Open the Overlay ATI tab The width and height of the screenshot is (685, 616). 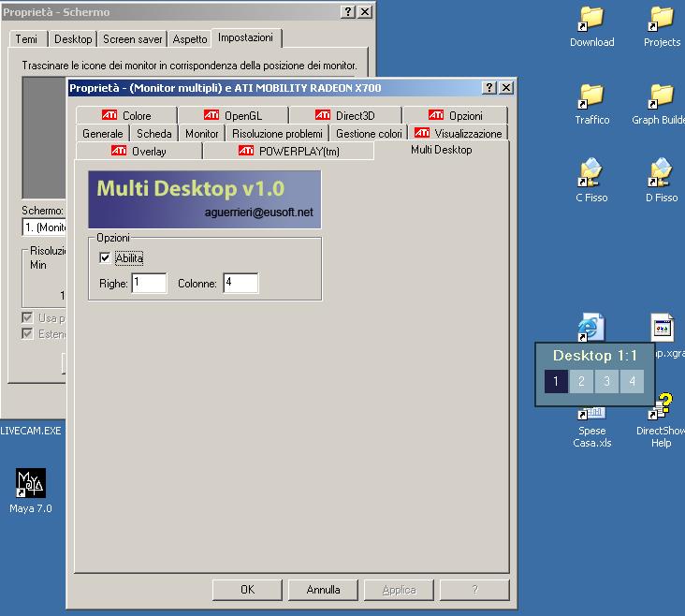(x=138, y=152)
